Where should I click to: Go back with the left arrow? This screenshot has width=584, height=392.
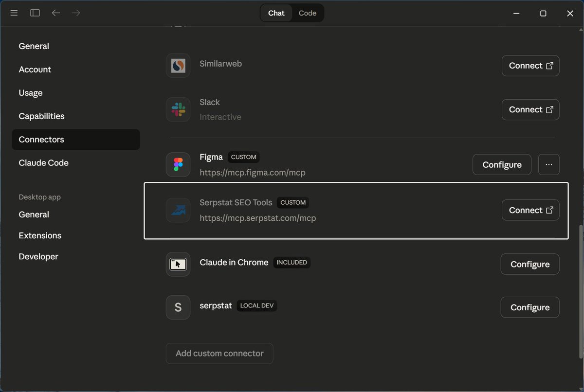[56, 13]
